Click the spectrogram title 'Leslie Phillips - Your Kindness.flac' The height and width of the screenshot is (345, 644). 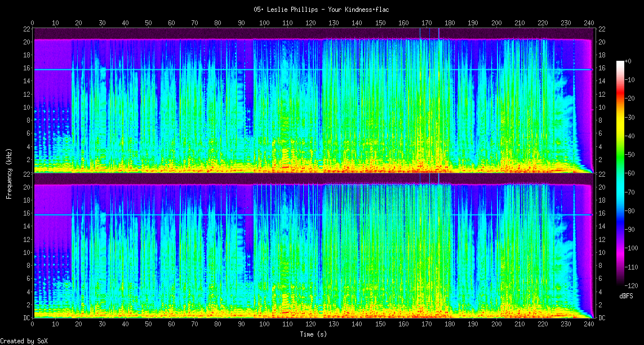tap(321, 10)
